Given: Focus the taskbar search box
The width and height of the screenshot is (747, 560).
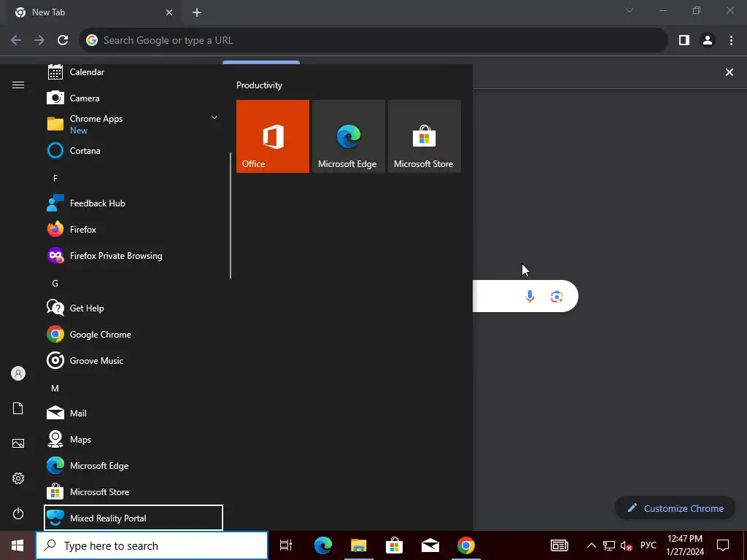Looking at the screenshot, I should [x=152, y=545].
